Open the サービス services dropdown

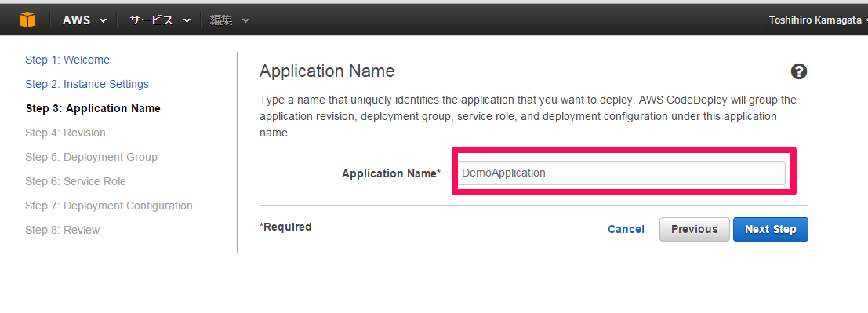[159, 20]
